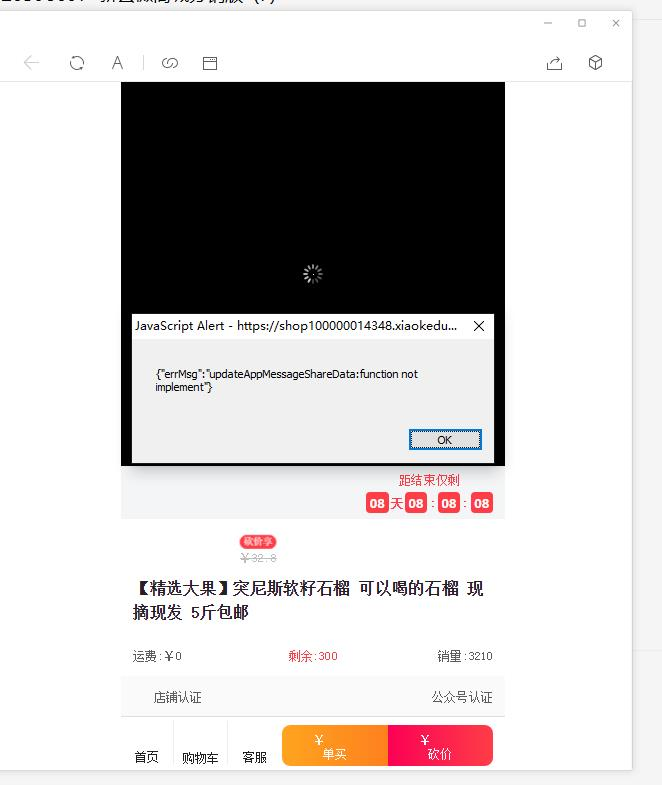Click the crossed-out ¥32.8 original price
The image size is (662, 785).
[x=258, y=558]
